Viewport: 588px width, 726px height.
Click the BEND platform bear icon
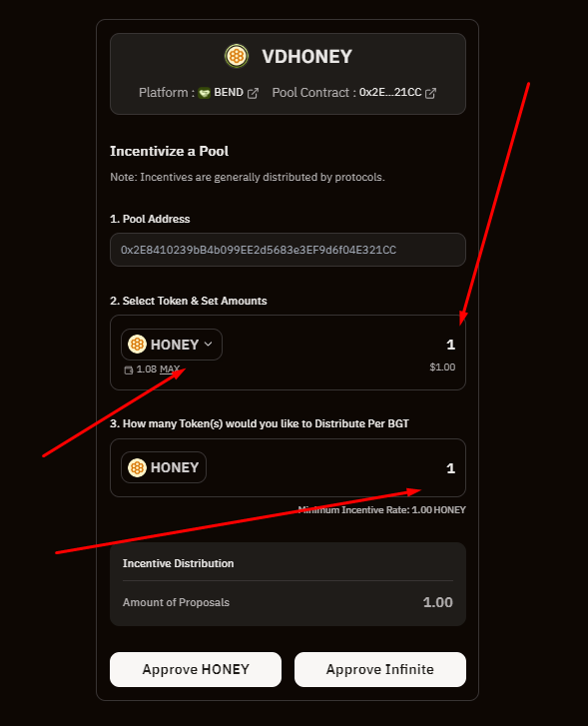point(205,93)
